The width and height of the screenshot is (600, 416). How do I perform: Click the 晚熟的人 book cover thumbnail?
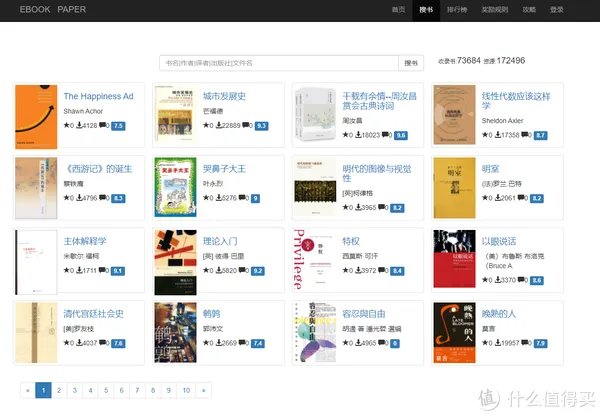(454, 333)
